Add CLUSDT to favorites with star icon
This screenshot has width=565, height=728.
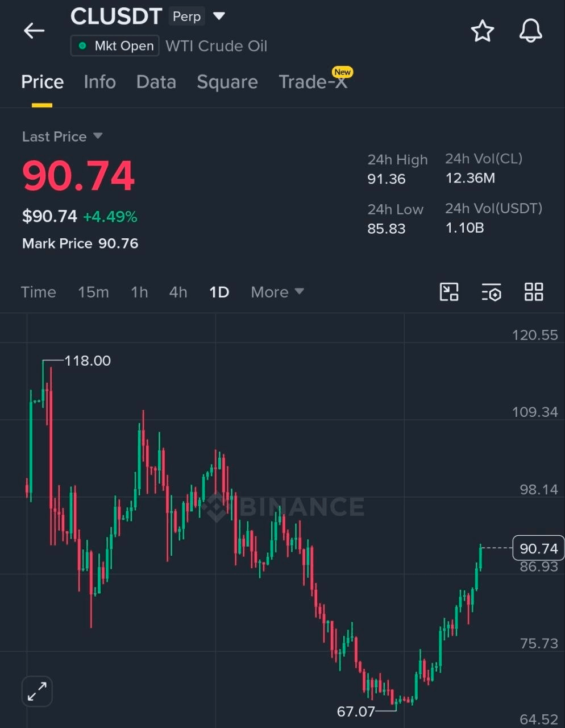point(483,31)
